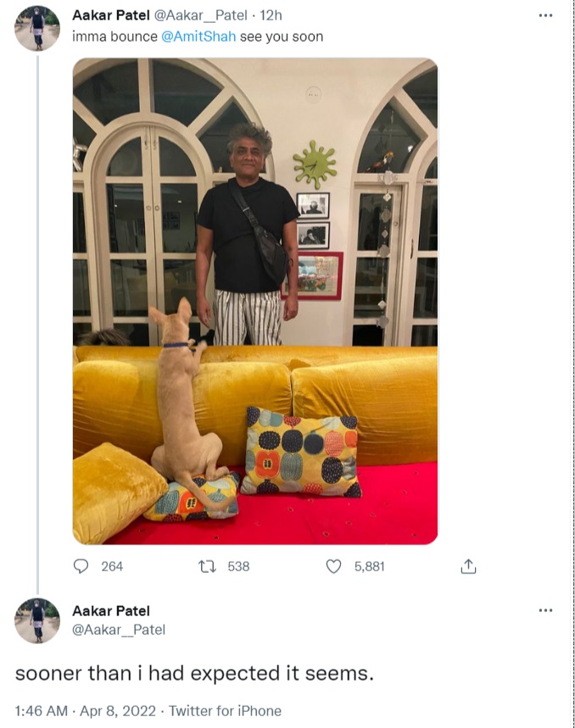
Task: Click the Aakar Patel name on reply tweet
Action: pos(110,611)
